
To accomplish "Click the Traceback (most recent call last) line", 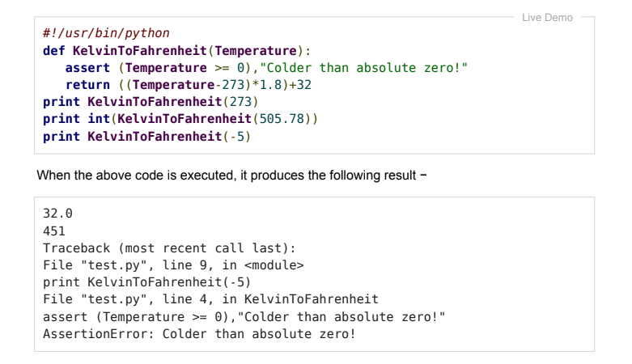I will click(169, 248).
